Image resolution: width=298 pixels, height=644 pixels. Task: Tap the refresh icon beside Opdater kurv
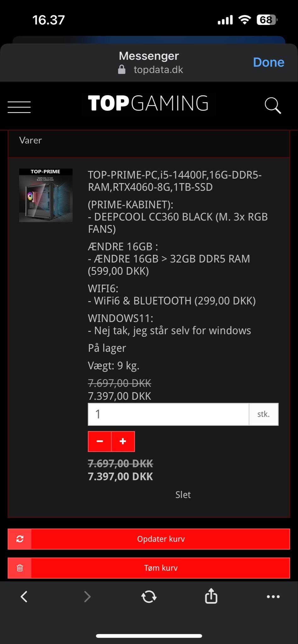[20, 539]
